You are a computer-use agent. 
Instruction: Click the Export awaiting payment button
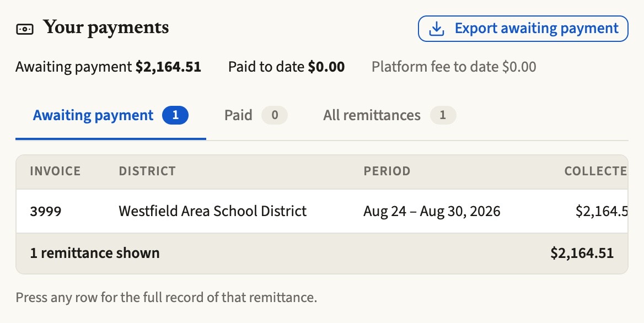click(523, 29)
